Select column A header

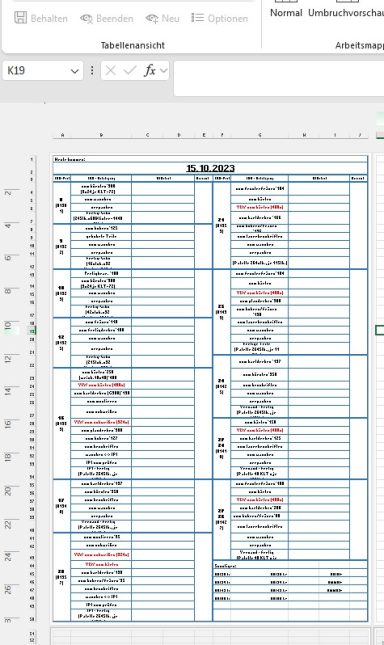click(62, 135)
